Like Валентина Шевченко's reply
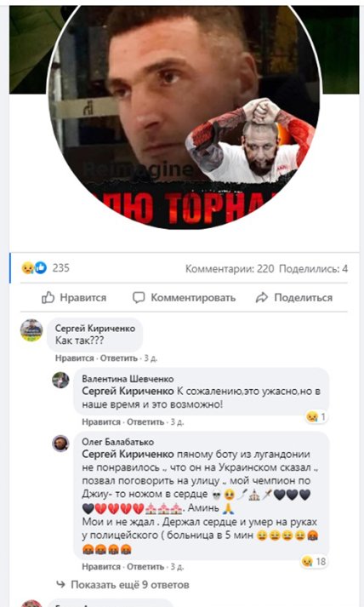This screenshot has width=364, height=607. click(x=101, y=421)
